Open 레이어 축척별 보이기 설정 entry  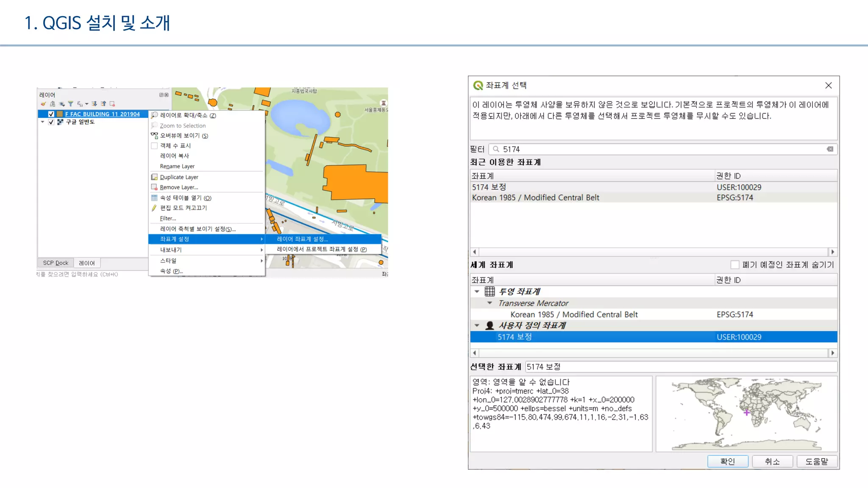(x=207, y=229)
